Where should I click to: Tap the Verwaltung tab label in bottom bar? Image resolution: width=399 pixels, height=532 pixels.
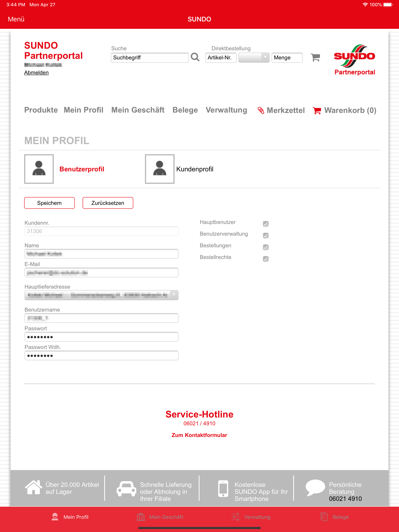[257, 517]
